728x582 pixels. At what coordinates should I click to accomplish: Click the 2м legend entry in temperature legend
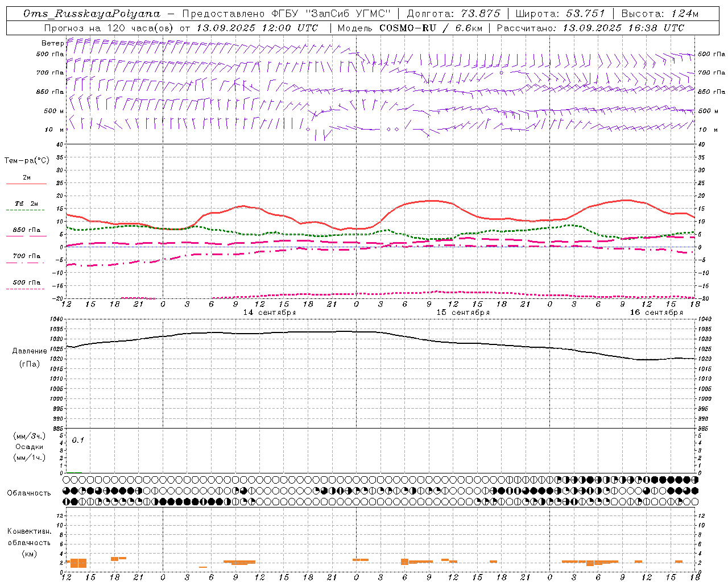(x=27, y=178)
